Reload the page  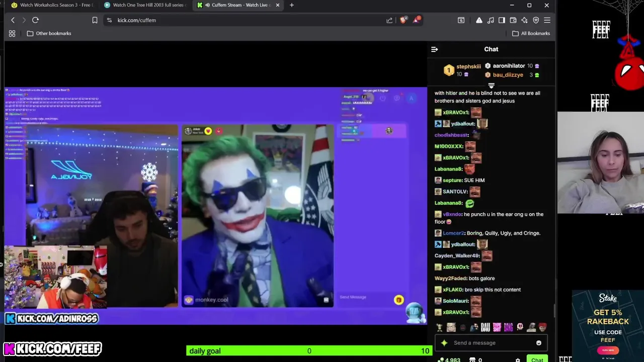click(35, 20)
